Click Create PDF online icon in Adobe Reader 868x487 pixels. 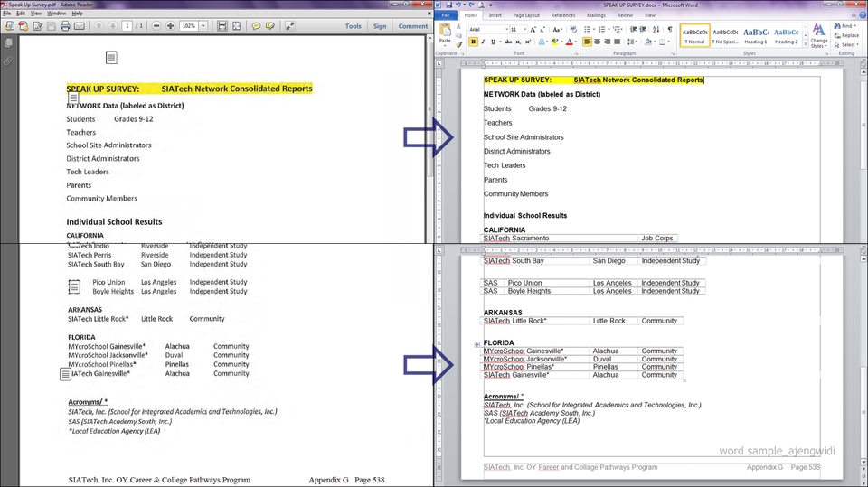point(24,26)
